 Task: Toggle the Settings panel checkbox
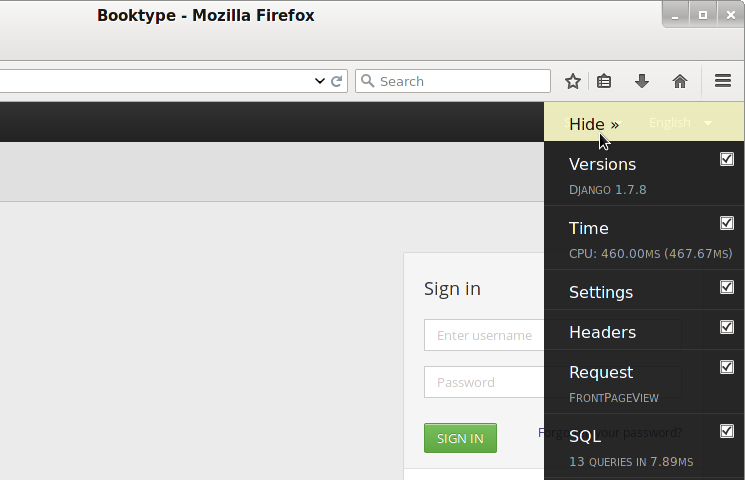click(x=726, y=287)
